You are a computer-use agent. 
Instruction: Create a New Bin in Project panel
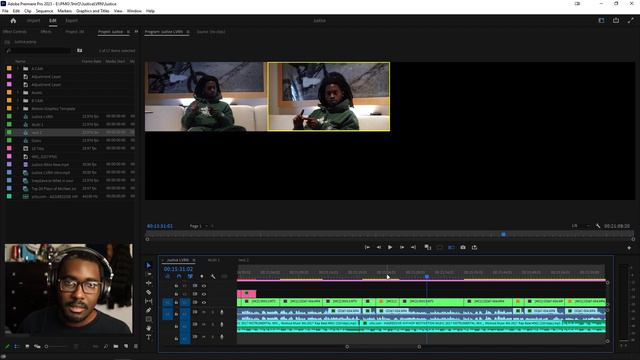pyautogui.click(x=116, y=346)
